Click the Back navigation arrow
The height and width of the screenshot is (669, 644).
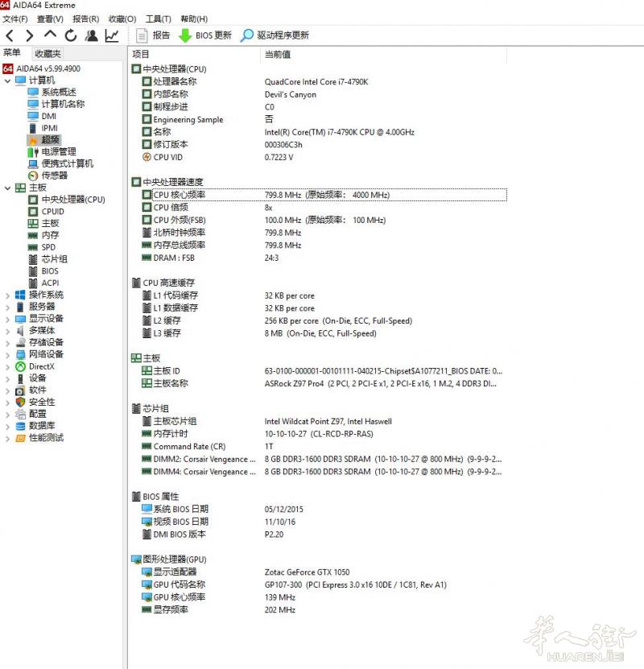(x=10, y=36)
